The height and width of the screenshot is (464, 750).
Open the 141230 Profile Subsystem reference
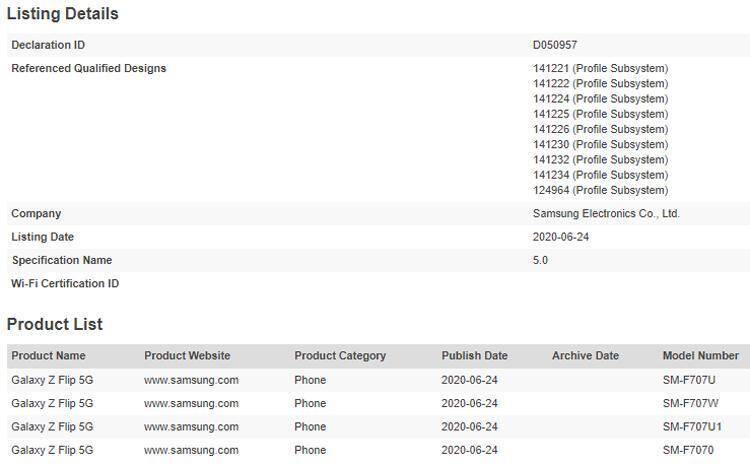click(600, 144)
